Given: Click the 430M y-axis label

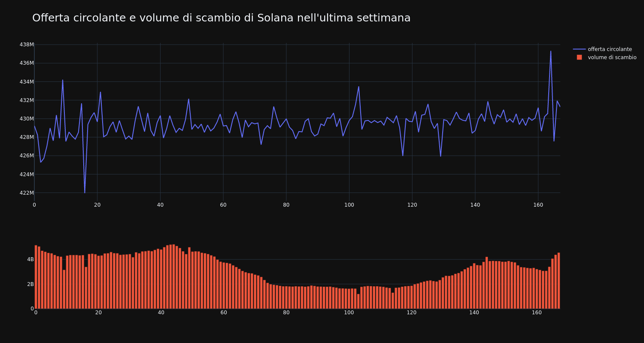Looking at the screenshot, I should 27,119.
